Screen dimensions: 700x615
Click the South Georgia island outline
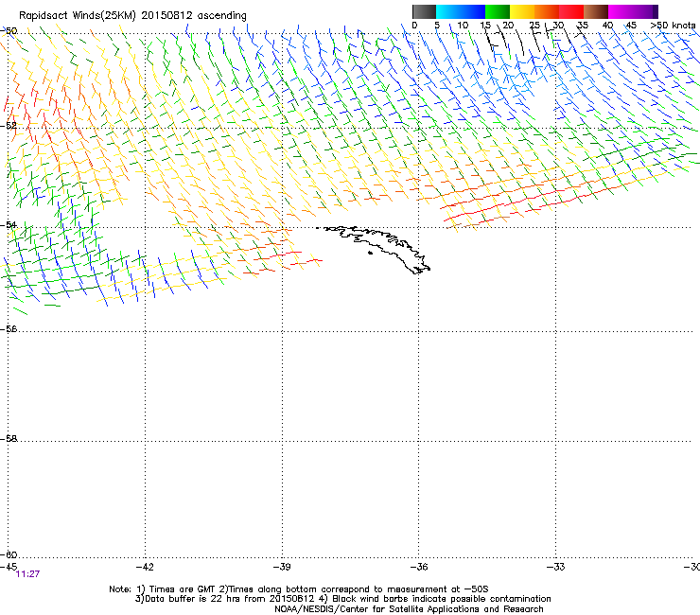377,248
